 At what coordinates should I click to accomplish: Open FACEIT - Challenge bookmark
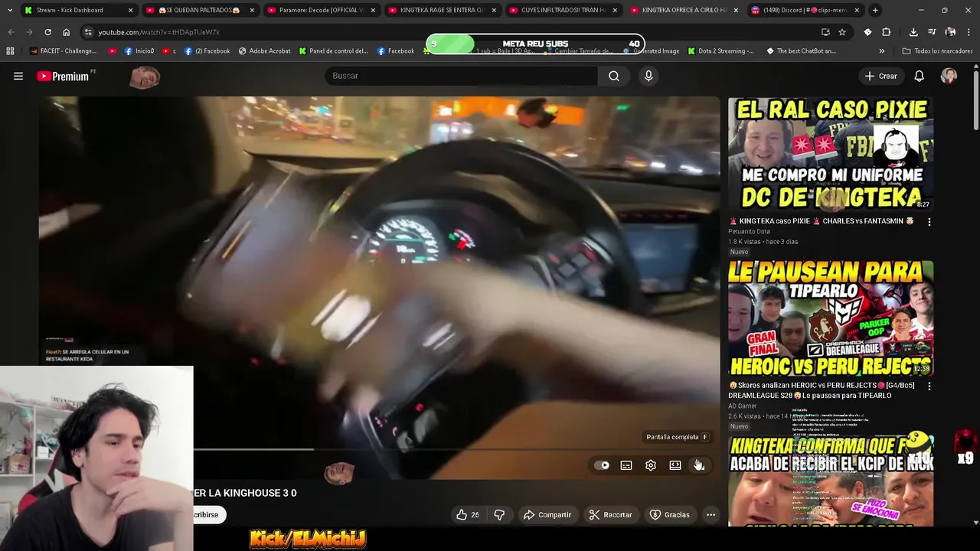pos(64,51)
